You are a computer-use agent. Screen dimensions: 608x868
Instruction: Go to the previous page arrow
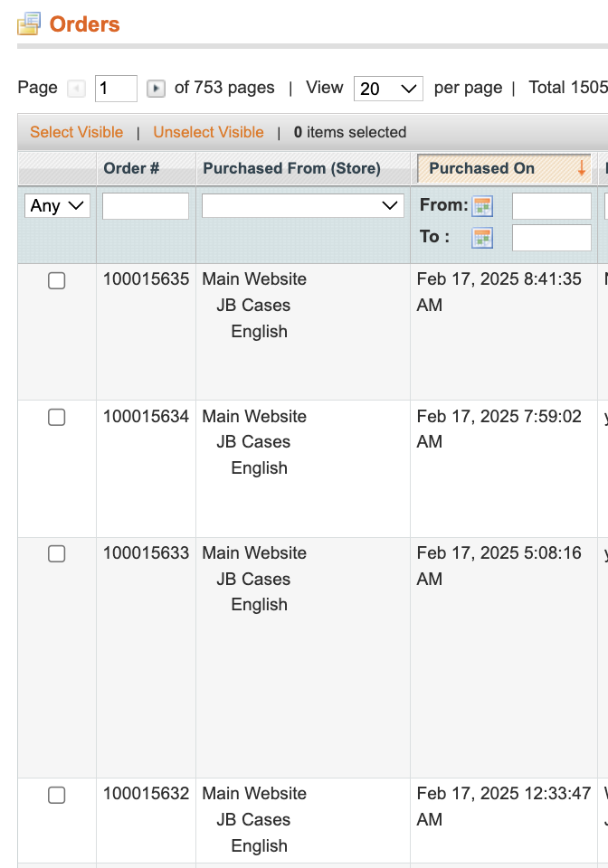tap(77, 89)
